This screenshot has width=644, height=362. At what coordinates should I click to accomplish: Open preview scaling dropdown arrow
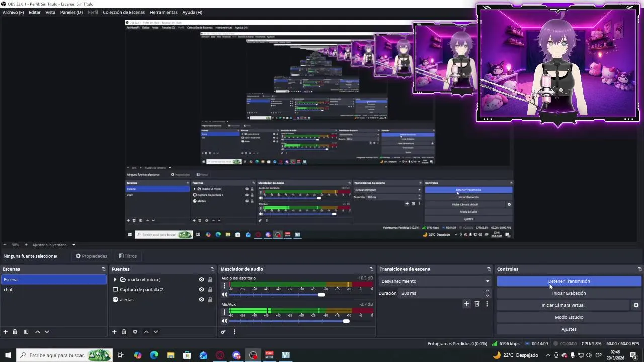coord(73,245)
